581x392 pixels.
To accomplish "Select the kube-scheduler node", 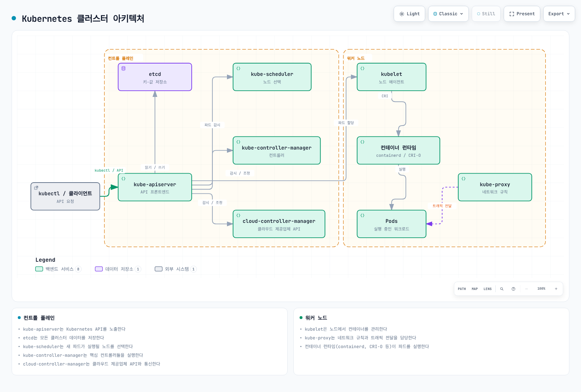I will 272,77.
